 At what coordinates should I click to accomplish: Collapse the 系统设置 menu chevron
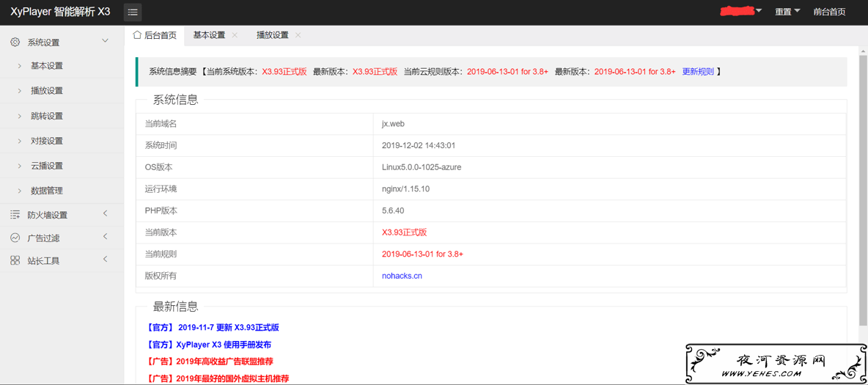tap(105, 41)
